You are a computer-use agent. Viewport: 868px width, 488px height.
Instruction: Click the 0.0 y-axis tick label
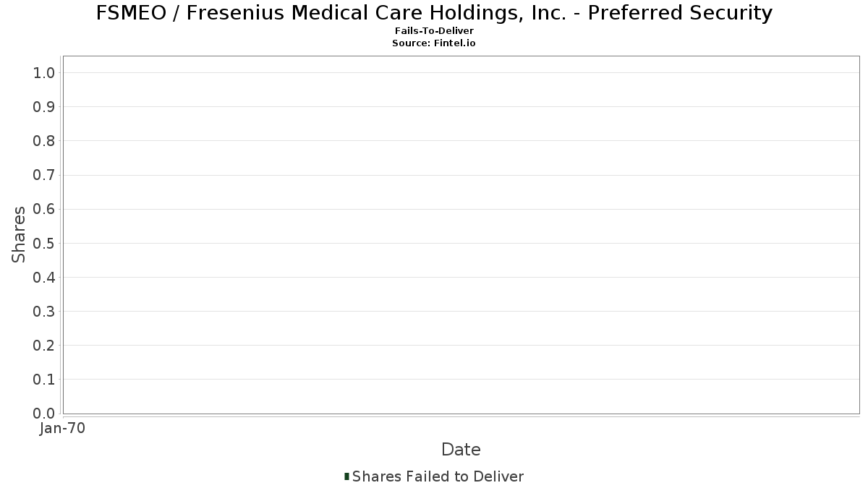44,414
